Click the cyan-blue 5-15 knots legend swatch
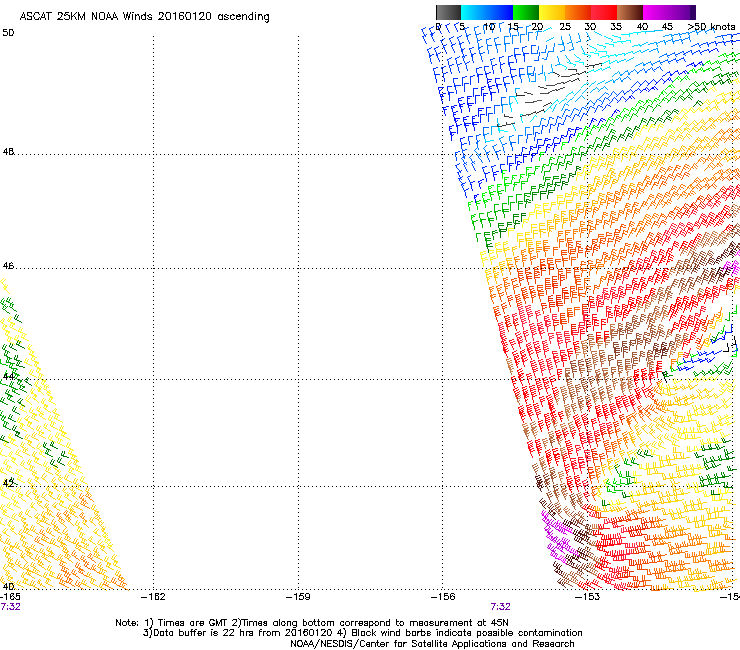This screenshot has height=650, width=740. (487, 12)
